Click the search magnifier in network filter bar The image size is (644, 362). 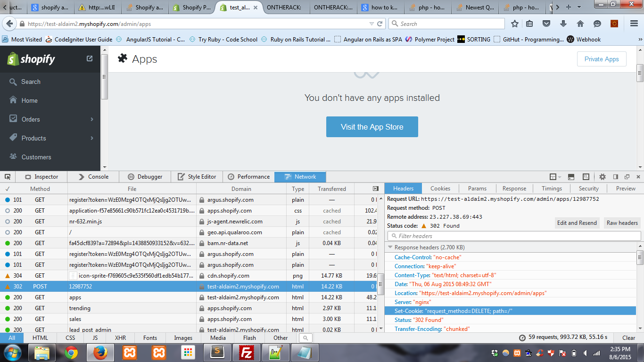[x=305, y=338]
